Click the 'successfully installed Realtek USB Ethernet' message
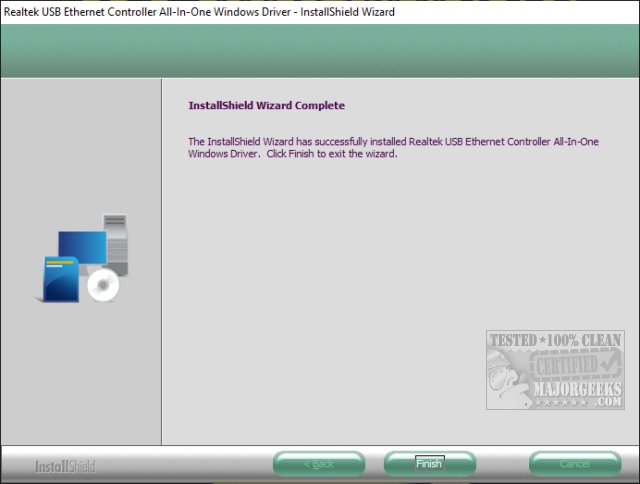This screenshot has height=484, width=640. pyautogui.click(x=393, y=148)
